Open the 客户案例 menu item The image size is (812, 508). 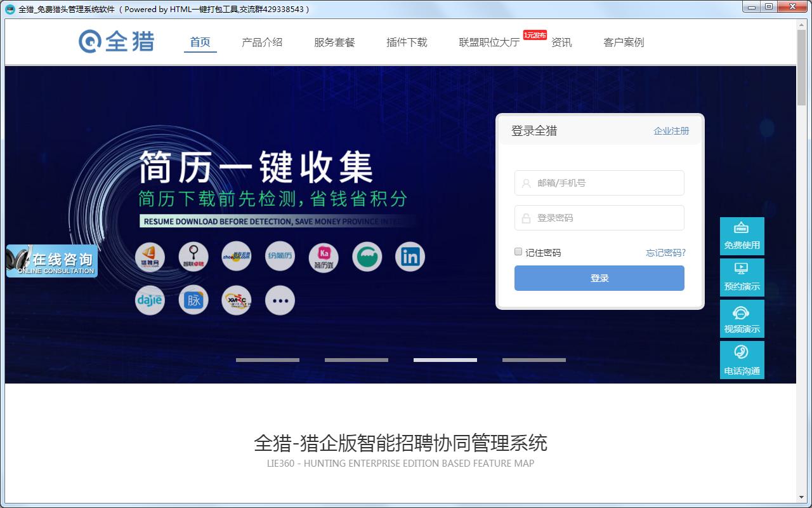point(624,43)
